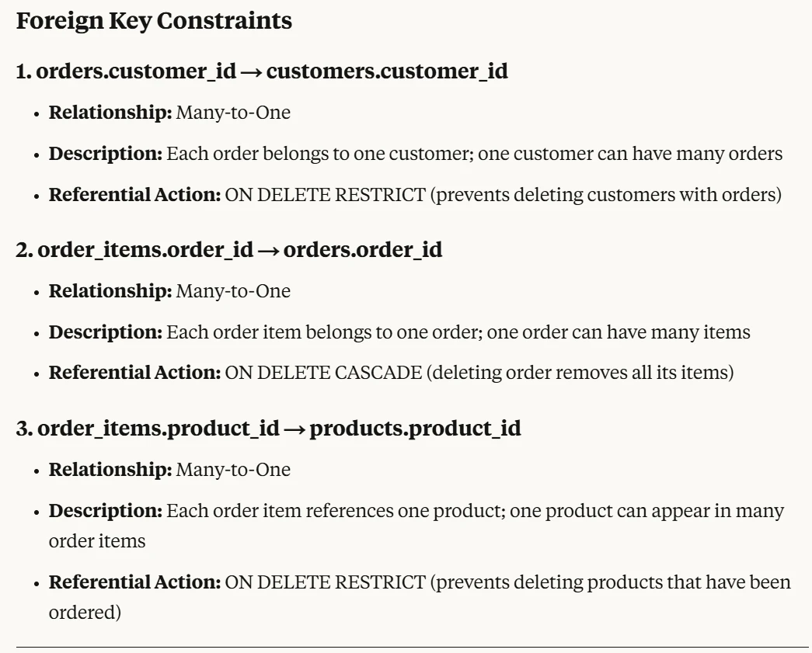The image size is (812, 653).
Task: Click the bold Relationship label under orders.customer_id heading
Action: point(110,113)
